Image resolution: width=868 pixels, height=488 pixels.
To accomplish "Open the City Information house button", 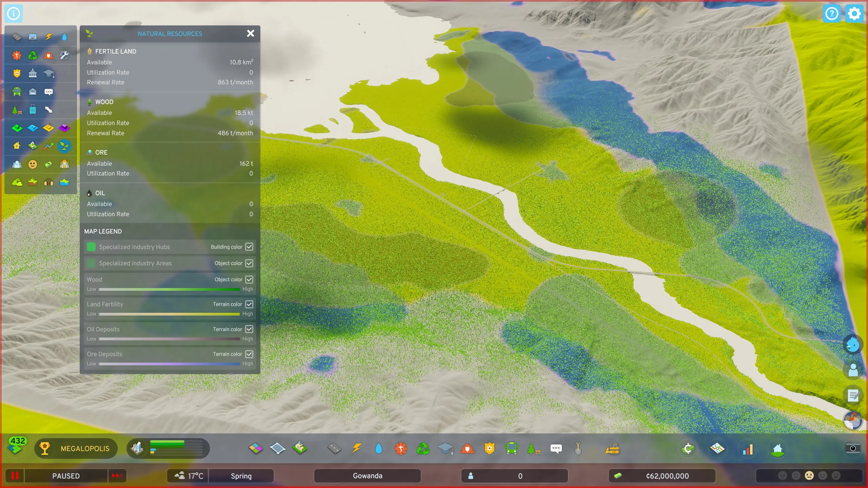I will 777,449.
